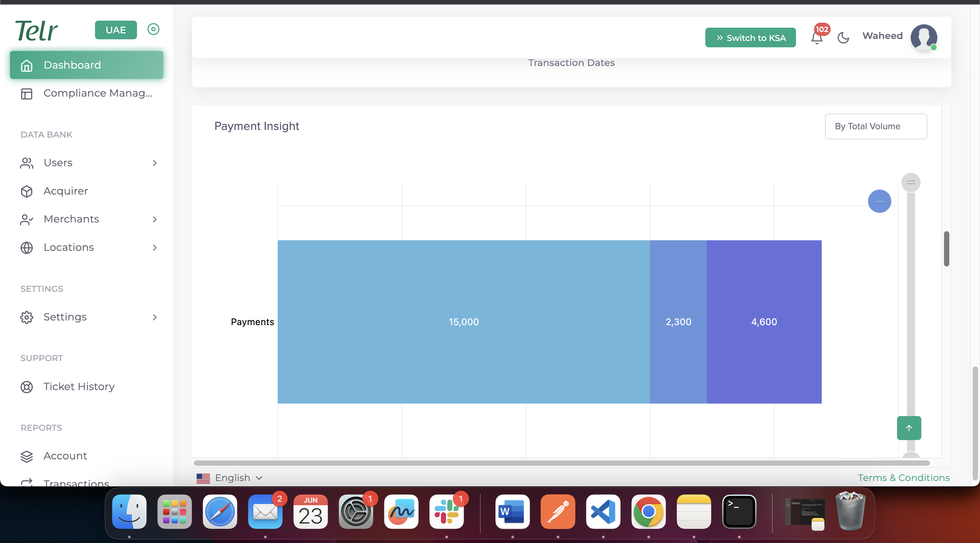Click the Waheed username label
The height and width of the screenshot is (543, 980).
pos(882,36)
